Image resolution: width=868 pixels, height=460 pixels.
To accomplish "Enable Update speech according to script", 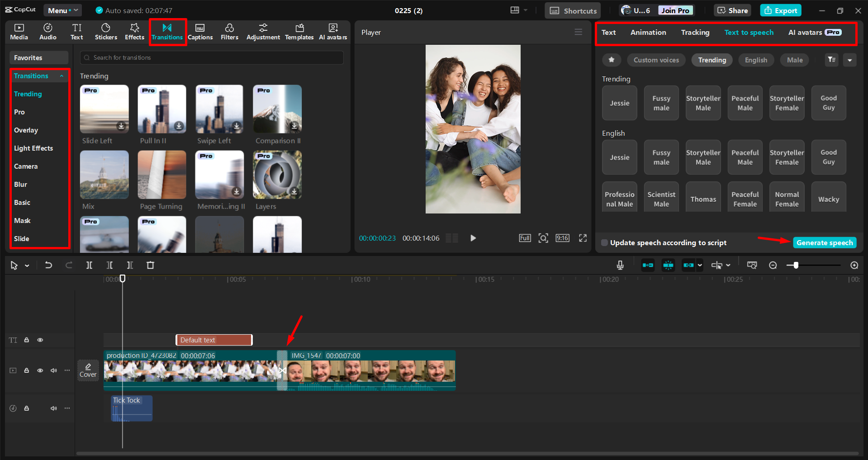I will point(604,242).
